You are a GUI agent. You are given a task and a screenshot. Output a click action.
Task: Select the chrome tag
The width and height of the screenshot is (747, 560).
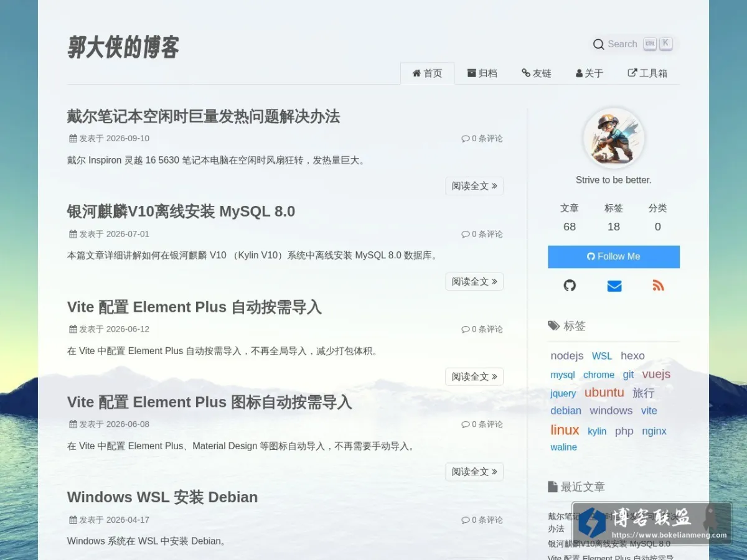click(x=599, y=375)
